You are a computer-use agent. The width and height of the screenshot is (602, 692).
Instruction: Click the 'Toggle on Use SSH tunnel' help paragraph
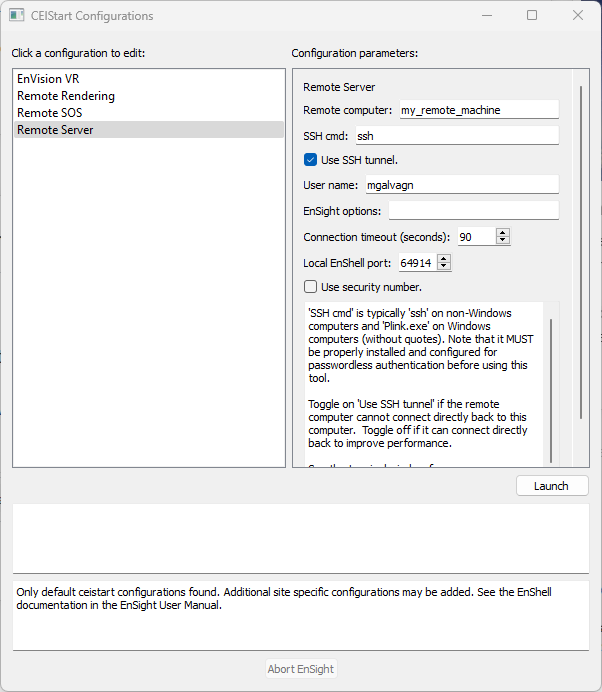coord(418,424)
